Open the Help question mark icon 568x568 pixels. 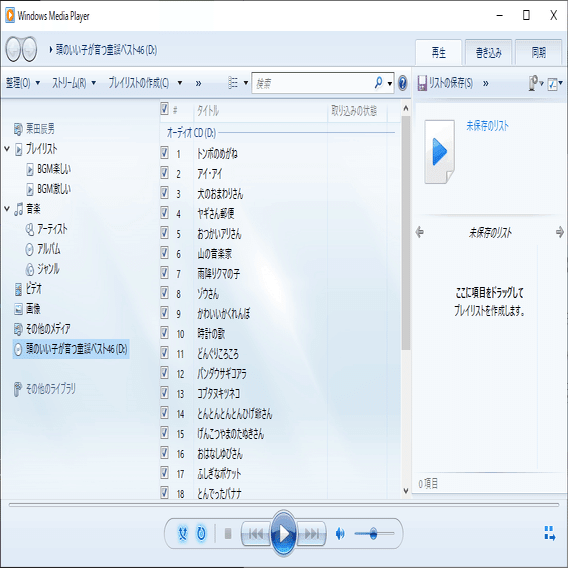pyautogui.click(x=402, y=83)
